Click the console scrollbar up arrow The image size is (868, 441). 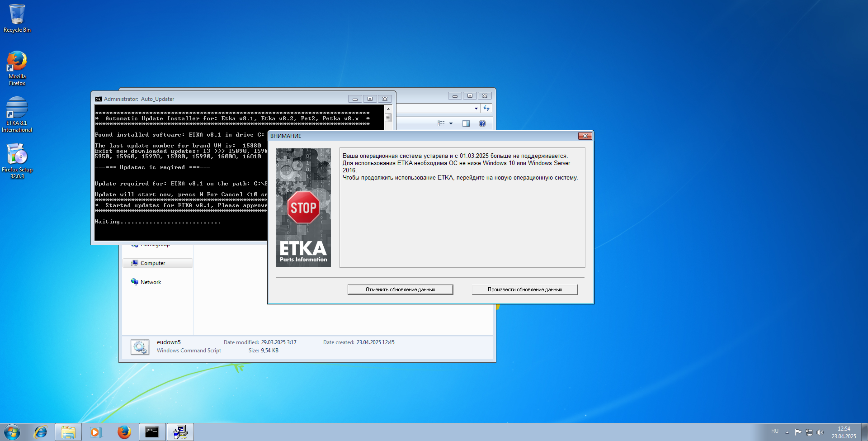pyautogui.click(x=388, y=109)
